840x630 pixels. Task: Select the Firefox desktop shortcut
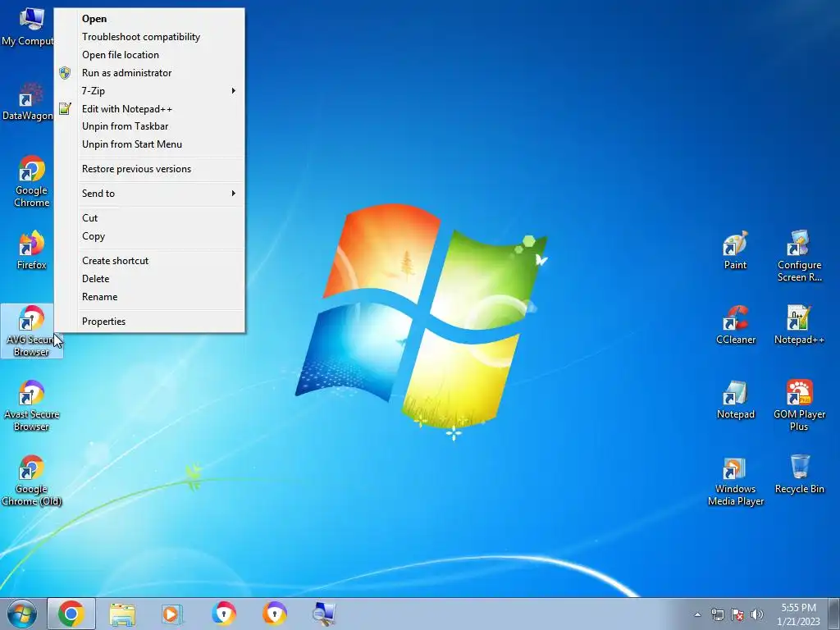click(32, 249)
